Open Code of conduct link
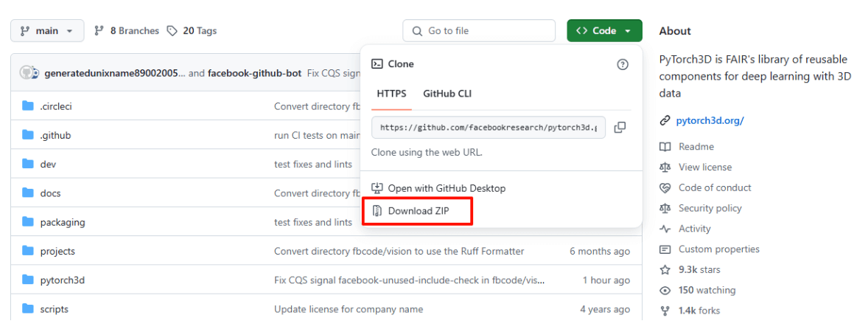Image resolution: width=868 pixels, height=335 pixels. click(x=715, y=187)
